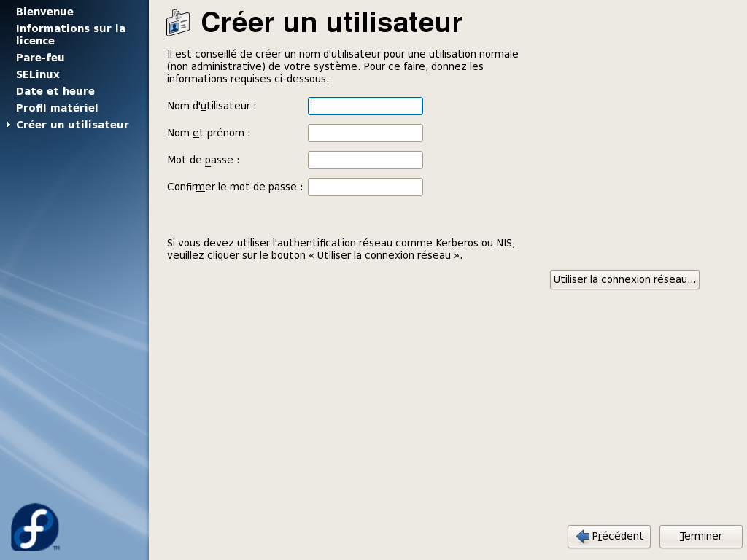Open Utiliser la connexion réseau dialog
Image resolution: width=747 pixels, height=560 pixels.
(624, 279)
